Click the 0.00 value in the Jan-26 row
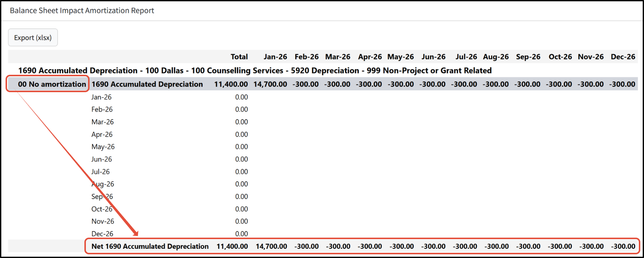The image size is (644, 258). pyautogui.click(x=241, y=97)
